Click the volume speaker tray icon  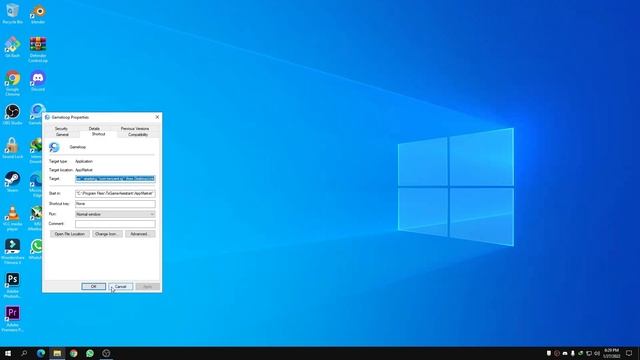pyautogui.click(x=597, y=353)
